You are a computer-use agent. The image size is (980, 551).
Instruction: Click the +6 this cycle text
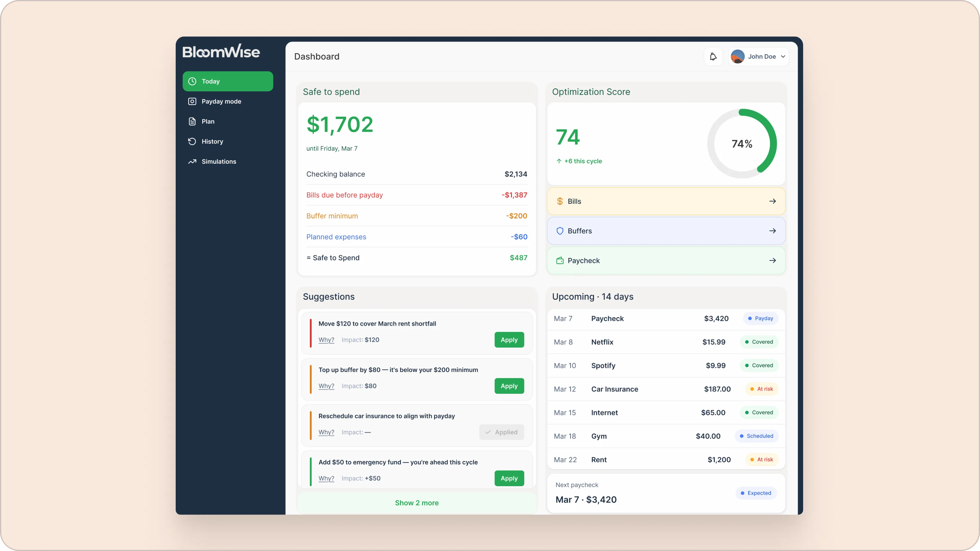583,161
